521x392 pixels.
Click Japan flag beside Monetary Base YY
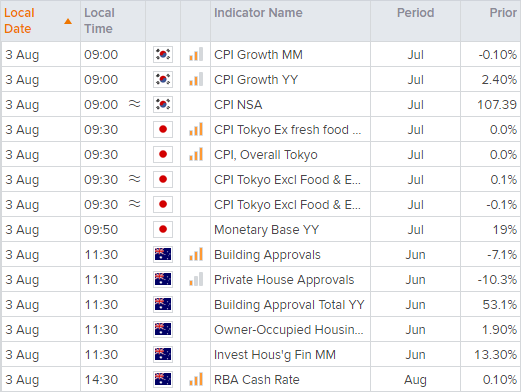pyautogui.click(x=163, y=229)
